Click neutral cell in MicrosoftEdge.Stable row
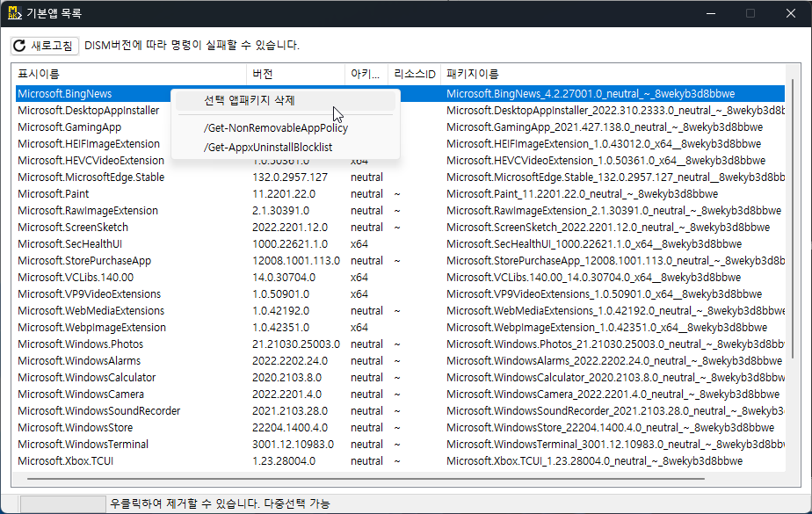Screen dimensions: 812x514 click(x=366, y=177)
